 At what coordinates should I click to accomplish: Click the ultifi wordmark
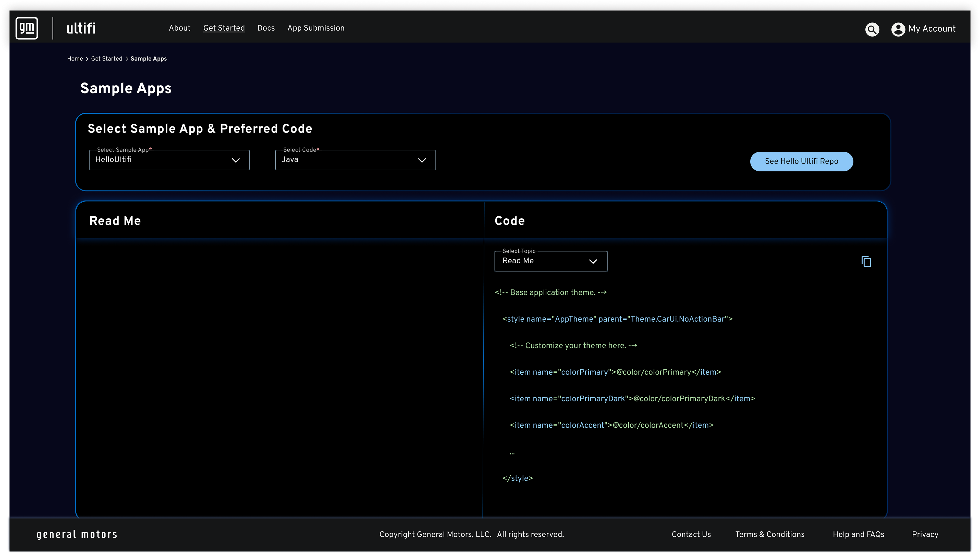(81, 28)
